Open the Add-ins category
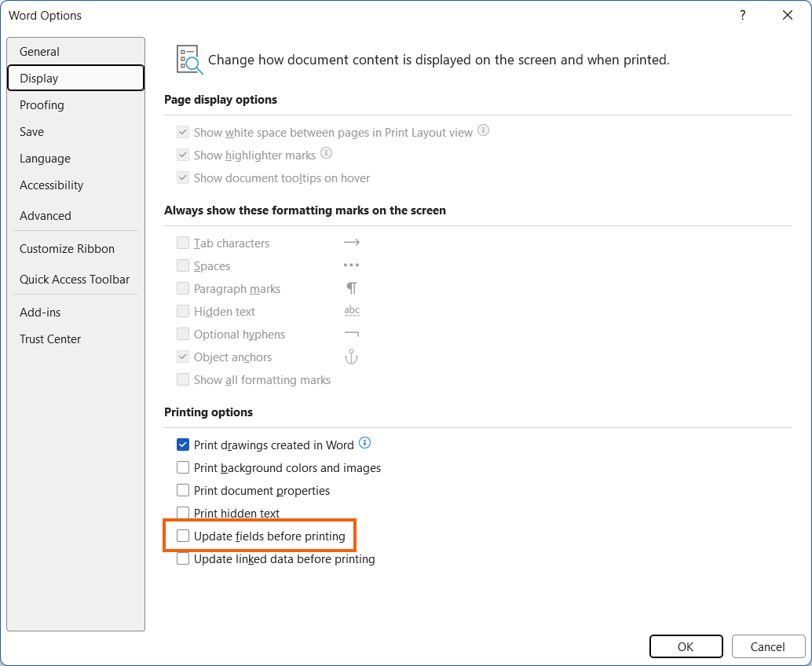 tap(75, 313)
